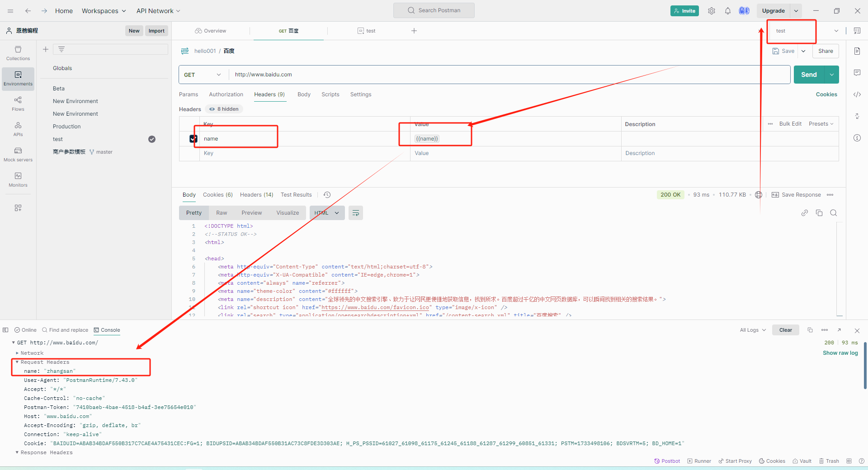868x470 pixels.
Task: Copy the response body to clipboard
Action: point(819,213)
